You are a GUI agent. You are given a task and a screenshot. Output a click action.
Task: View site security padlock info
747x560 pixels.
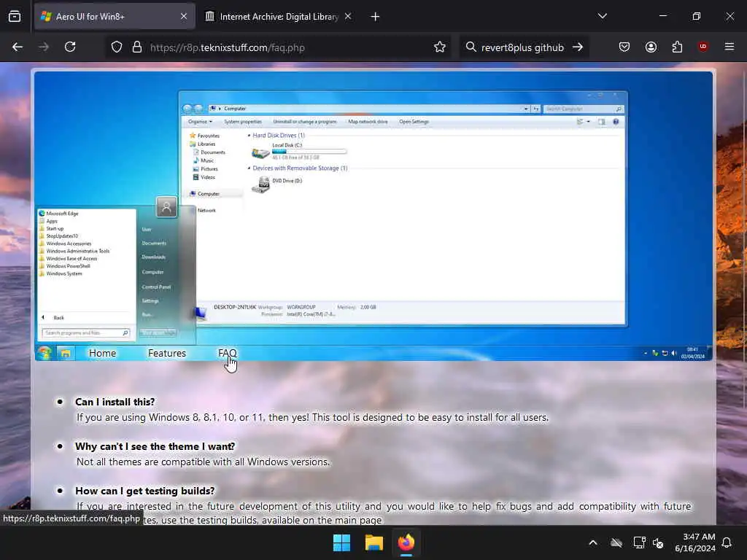(137, 47)
